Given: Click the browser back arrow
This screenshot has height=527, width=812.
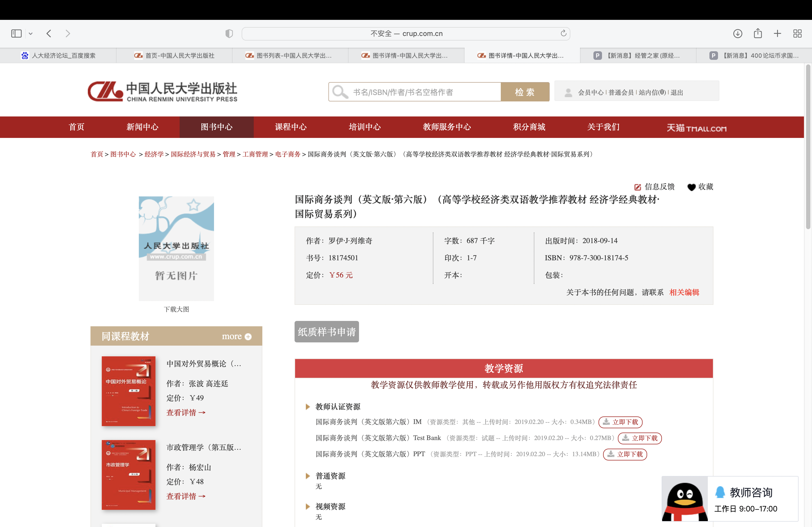Looking at the screenshot, I should coord(49,33).
